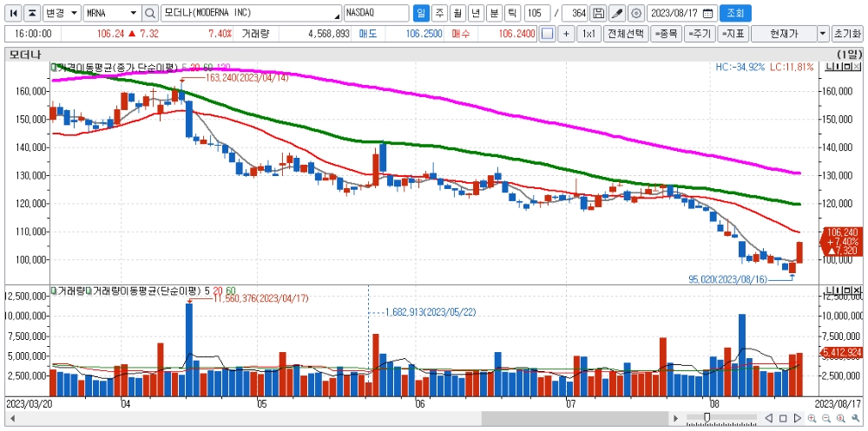Viewport: 868px width, 431px height.
Task: Click the 1,682,913(2023/05/22) volume label
Action: [431, 312]
